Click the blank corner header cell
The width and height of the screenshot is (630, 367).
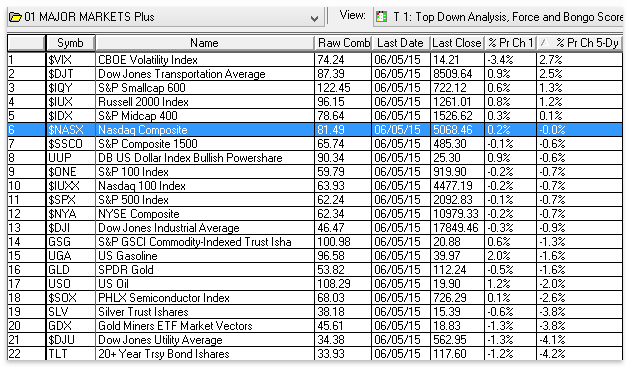point(26,43)
